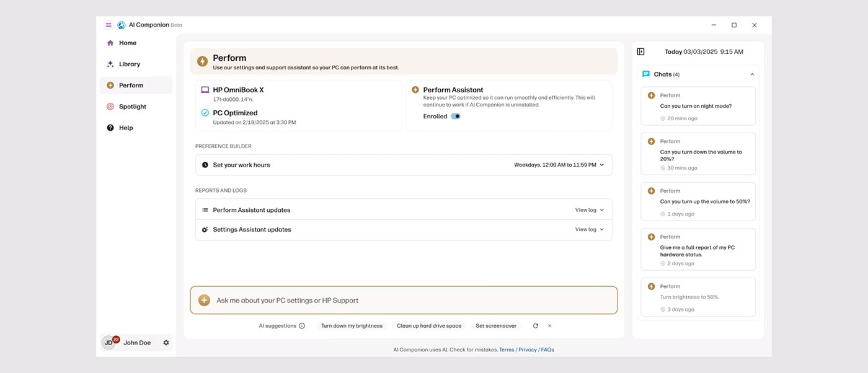Open the Home section in the sidebar

(127, 42)
